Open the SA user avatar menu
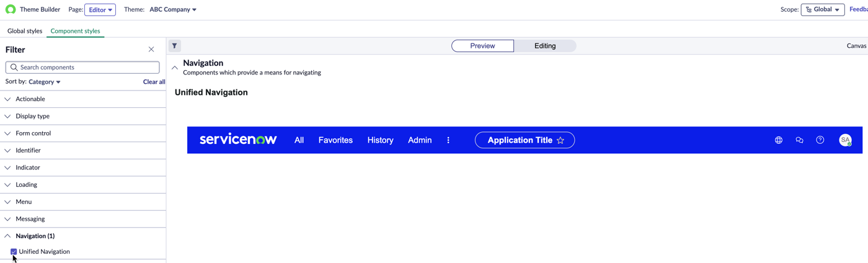The width and height of the screenshot is (868, 263). (845, 140)
